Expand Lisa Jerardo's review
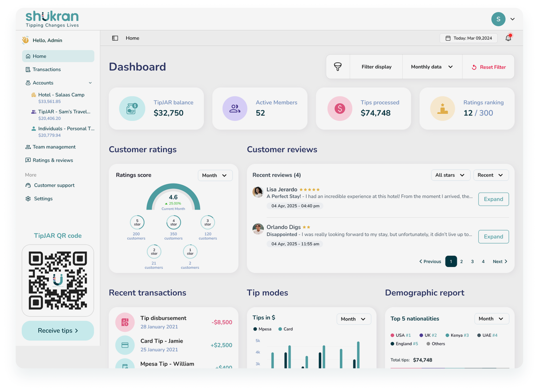 [x=493, y=199]
